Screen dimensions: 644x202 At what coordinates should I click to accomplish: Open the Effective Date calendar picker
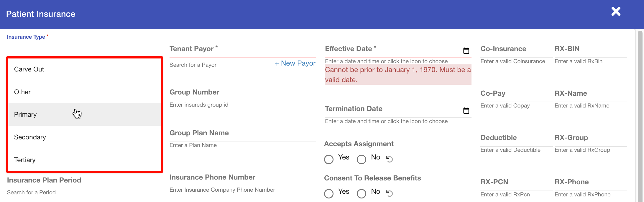click(466, 51)
